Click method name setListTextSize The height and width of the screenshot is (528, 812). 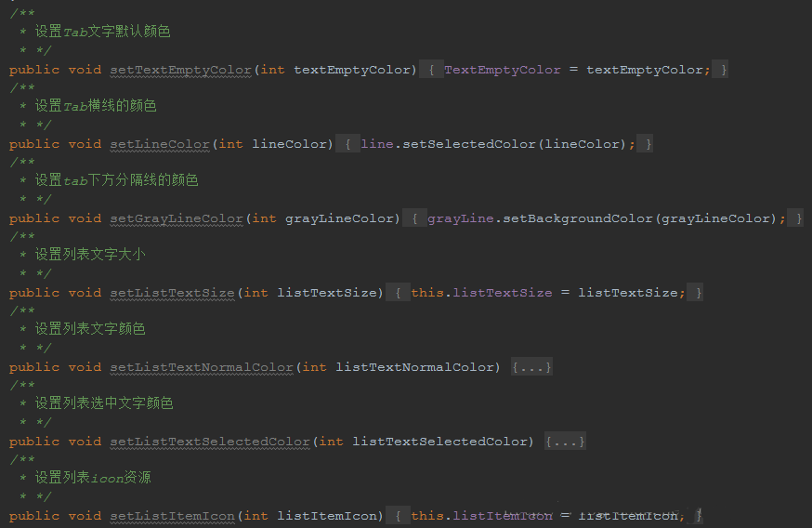(x=173, y=293)
